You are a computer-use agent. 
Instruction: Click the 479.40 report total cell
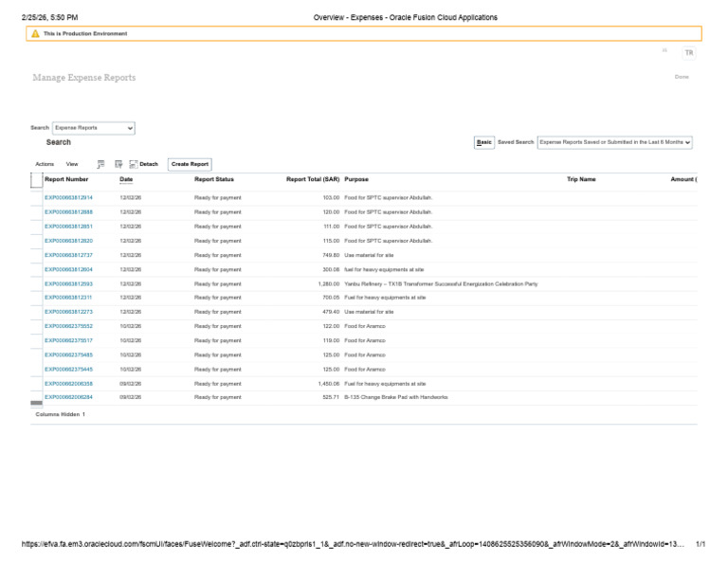coord(331,312)
